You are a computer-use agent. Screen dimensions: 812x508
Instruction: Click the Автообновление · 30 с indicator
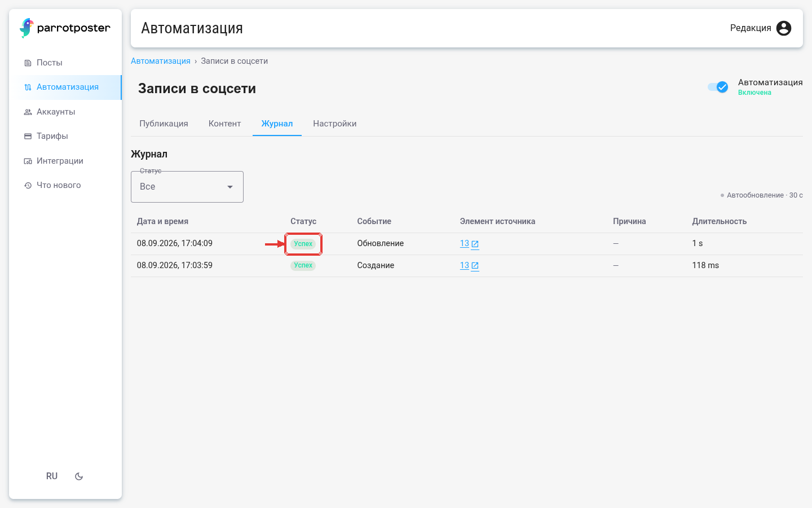tap(761, 195)
